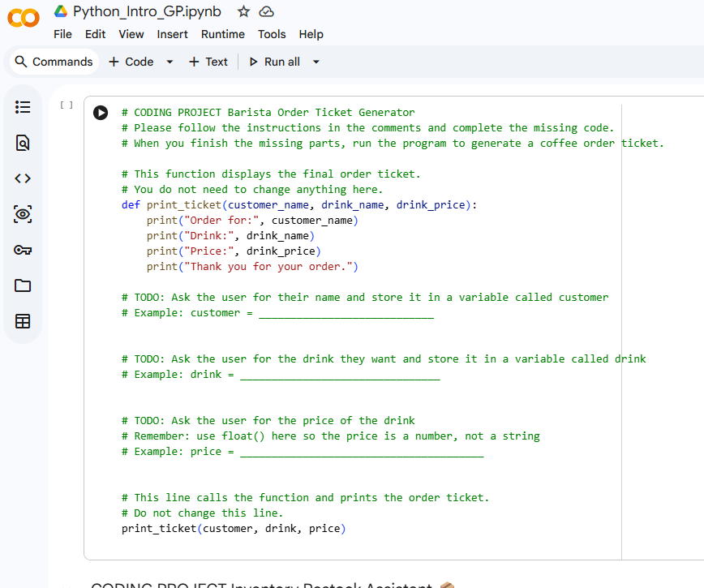The image size is (704, 588).
Task: Click the "Thank you for your order." line
Action: pyautogui.click(x=252, y=267)
